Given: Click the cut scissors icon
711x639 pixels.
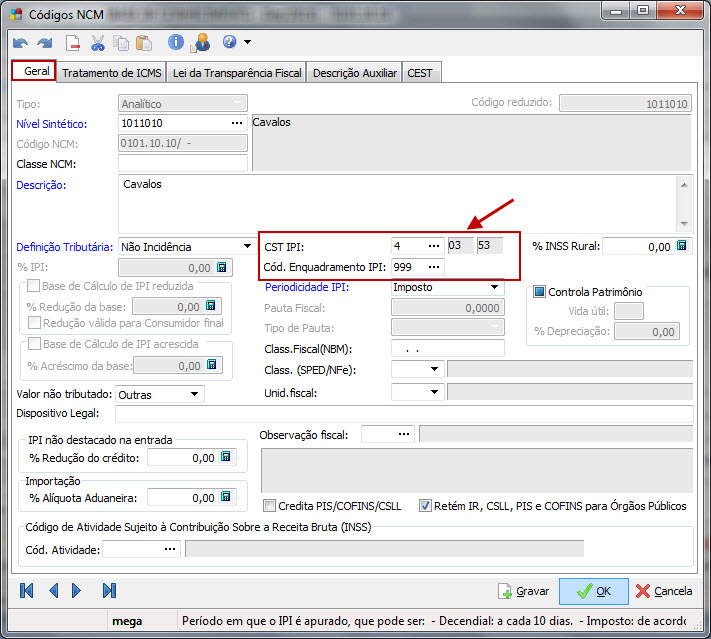Looking at the screenshot, I should 98,43.
